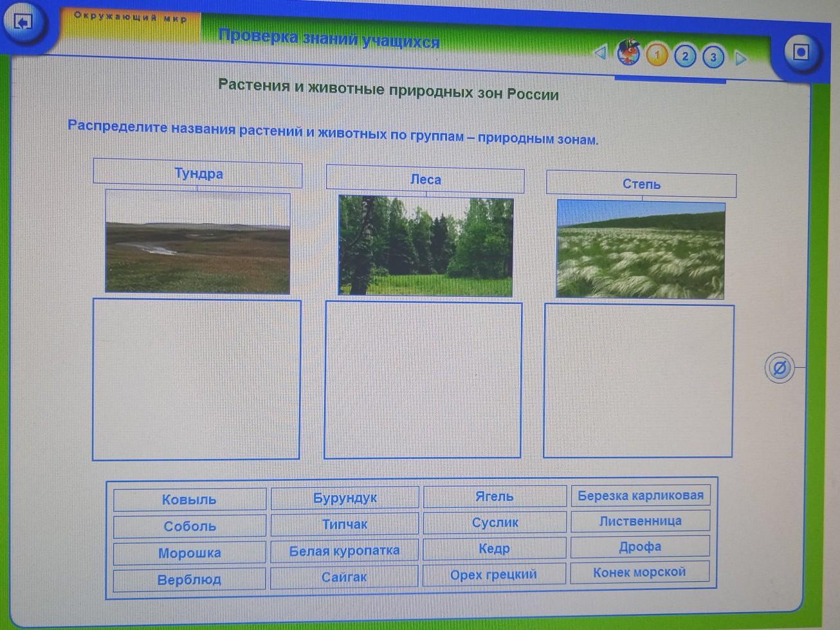The image size is (840, 630).
Task: Select the word Соболь
Action: 189,526
